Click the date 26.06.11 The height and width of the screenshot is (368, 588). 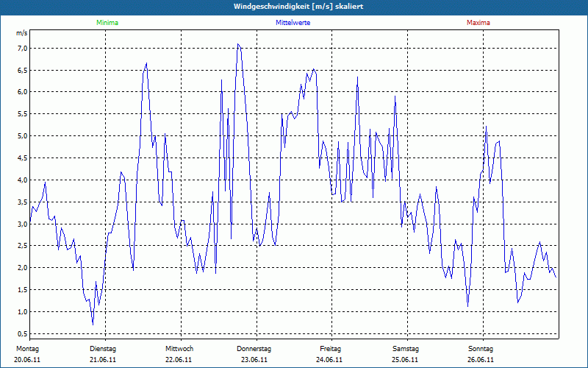tap(481, 360)
